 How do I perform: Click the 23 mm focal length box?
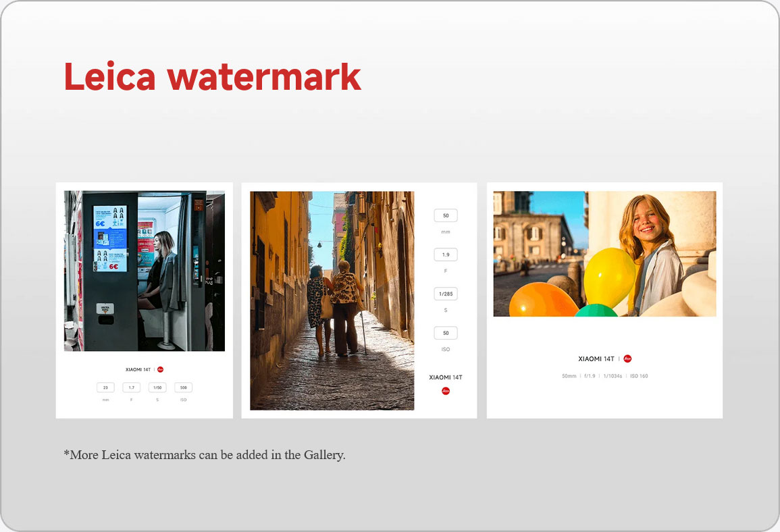pos(105,388)
